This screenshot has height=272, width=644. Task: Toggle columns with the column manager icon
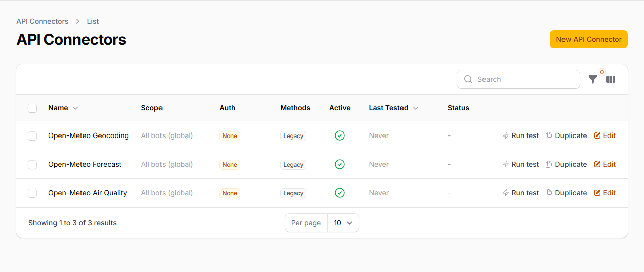[611, 79]
